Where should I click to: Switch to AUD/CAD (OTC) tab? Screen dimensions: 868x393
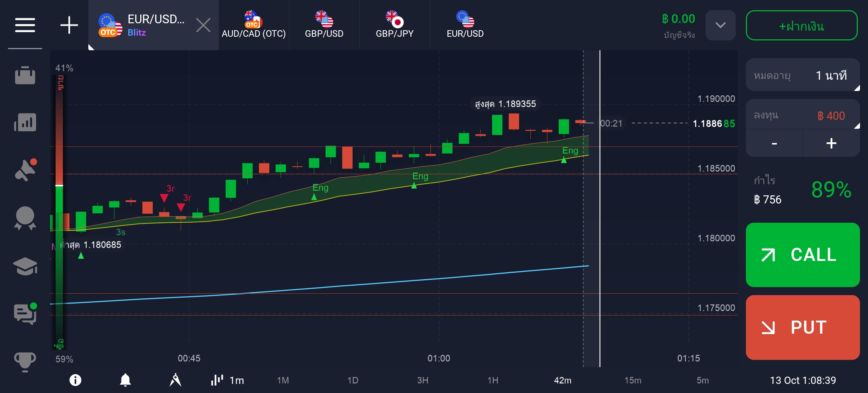253,25
